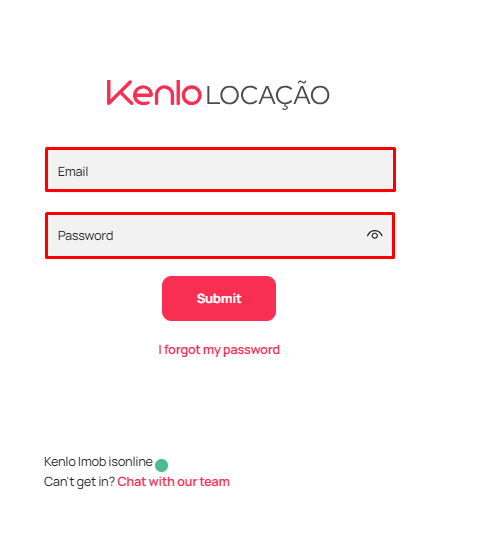Click the Can't get in? text
Viewport: 483px width, 534px height.
[79, 482]
